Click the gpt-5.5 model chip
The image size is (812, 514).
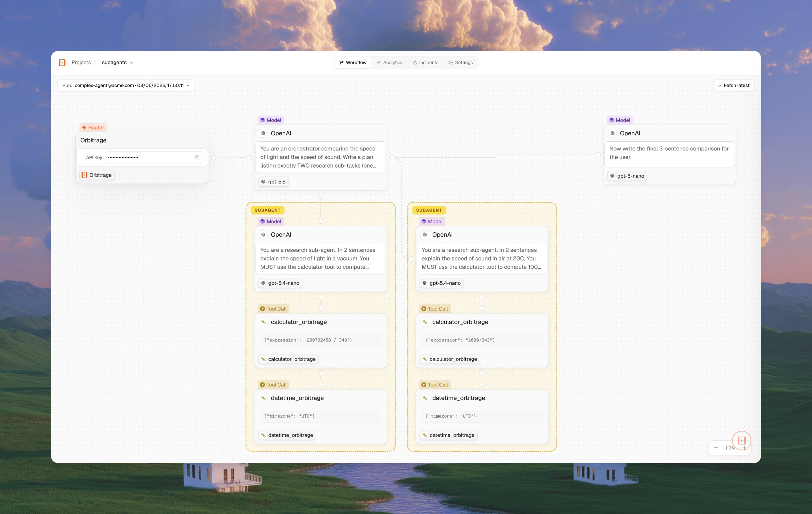[274, 182]
